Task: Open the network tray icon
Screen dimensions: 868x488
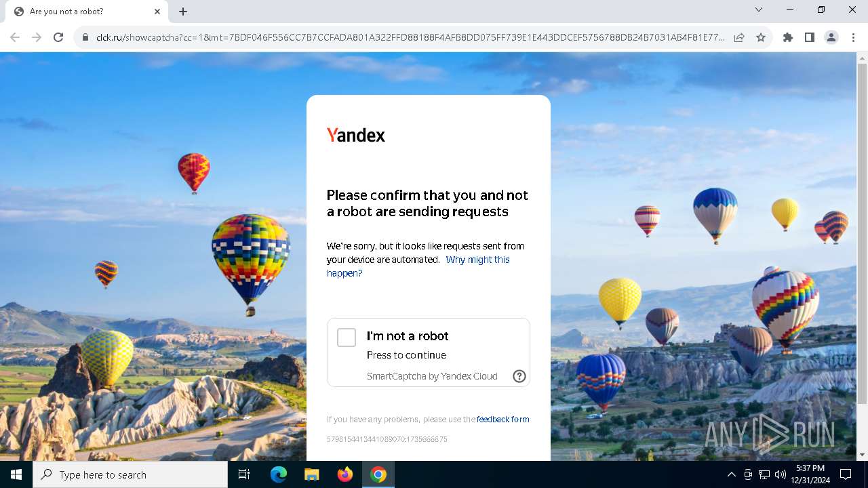Action: point(764,474)
